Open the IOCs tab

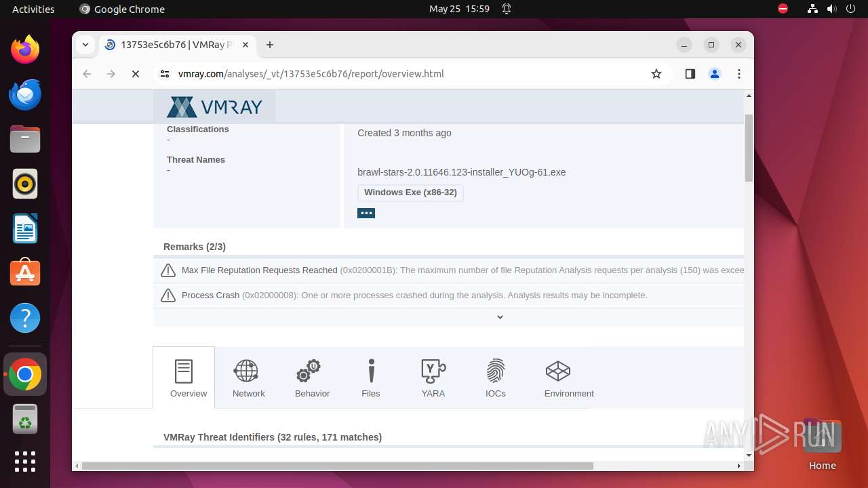click(496, 378)
